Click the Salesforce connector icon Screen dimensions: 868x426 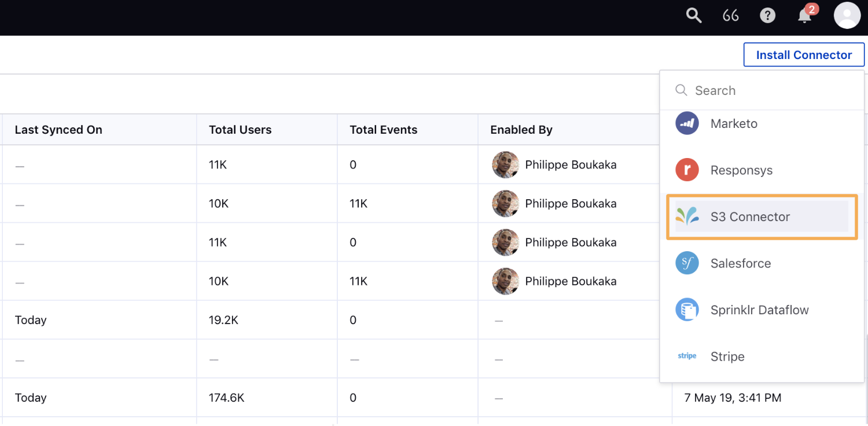click(x=687, y=263)
